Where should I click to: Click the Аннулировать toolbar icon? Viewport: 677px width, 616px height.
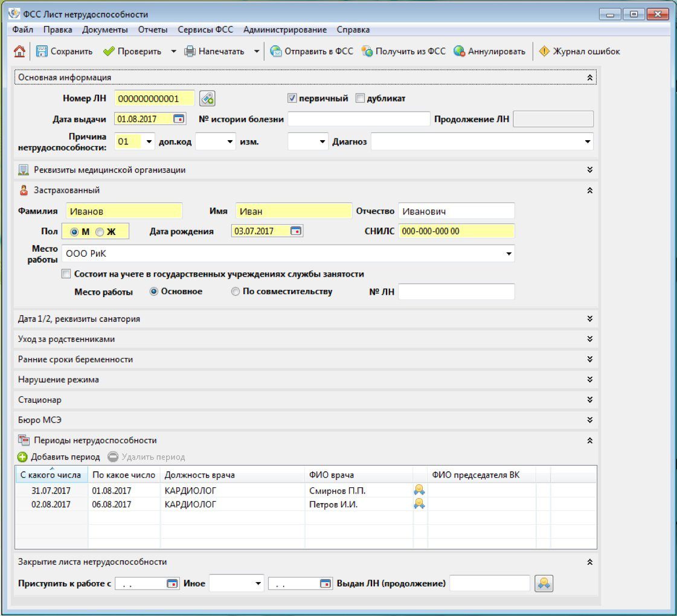(460, 52)
